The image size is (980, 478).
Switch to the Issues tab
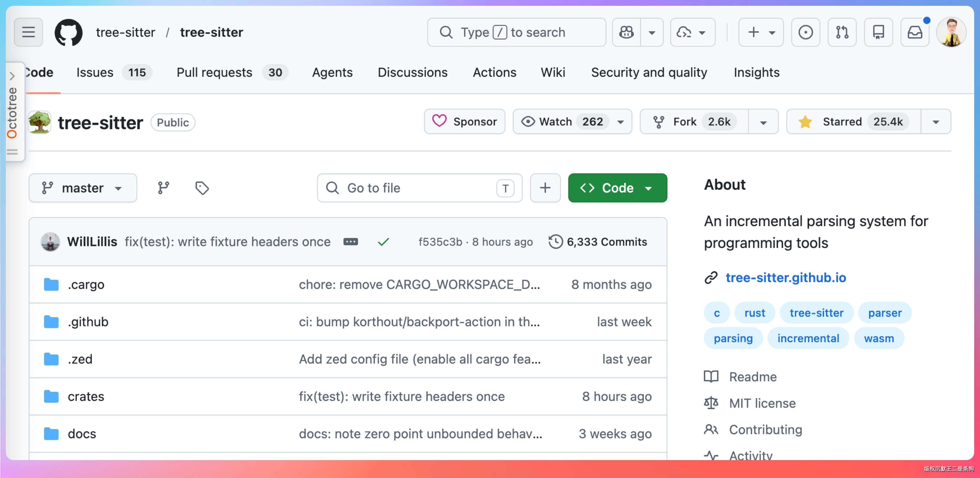pos(114,72)
